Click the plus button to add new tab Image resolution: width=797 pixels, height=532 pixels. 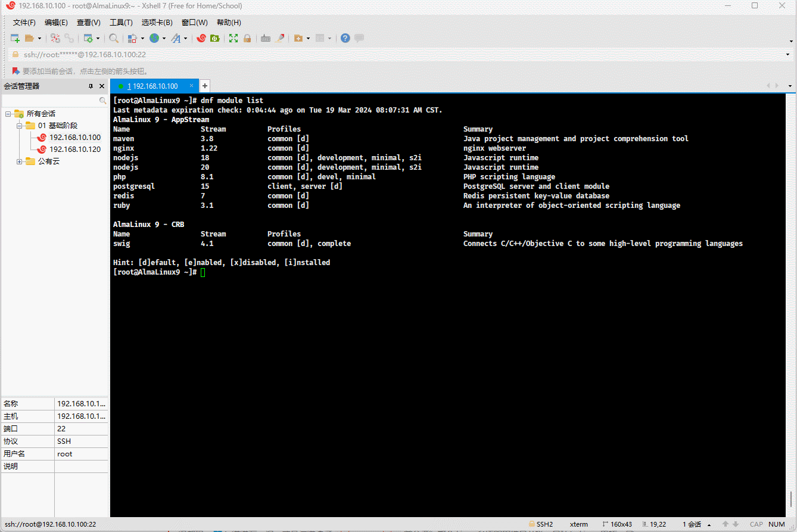point(204,86)
